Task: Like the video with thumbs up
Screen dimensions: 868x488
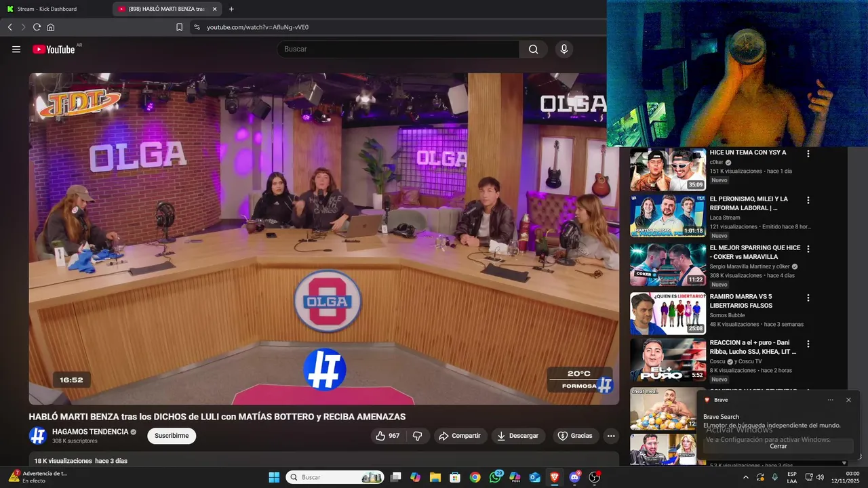Action: [388, 436]
